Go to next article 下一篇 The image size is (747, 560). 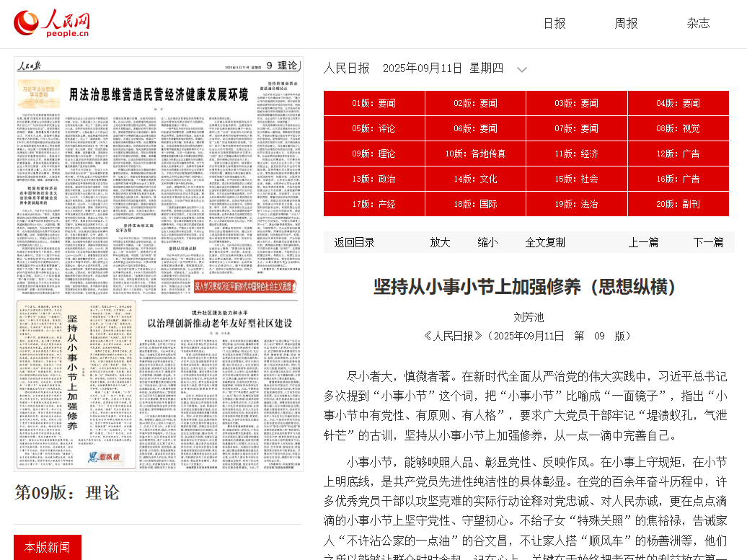pos(708,242)
